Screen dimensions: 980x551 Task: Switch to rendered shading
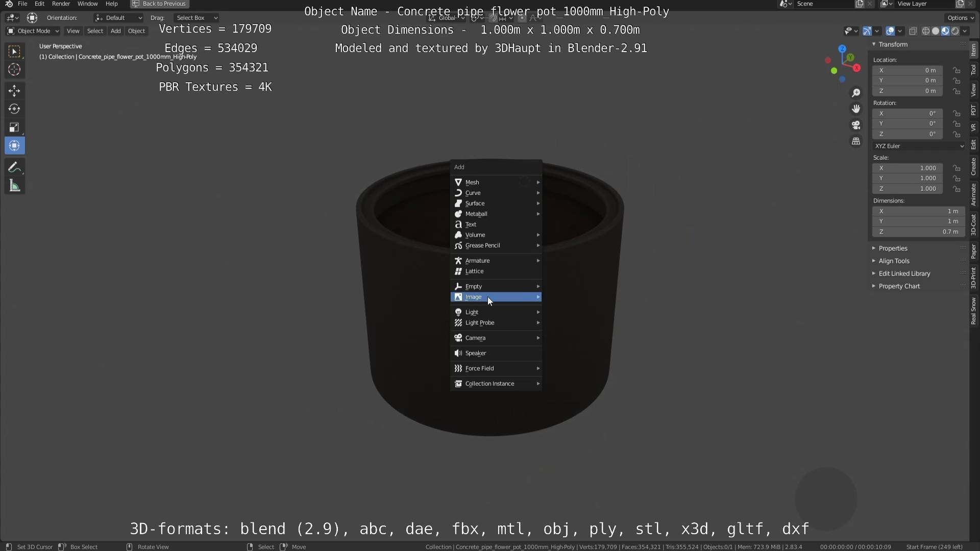coord(955,31)
